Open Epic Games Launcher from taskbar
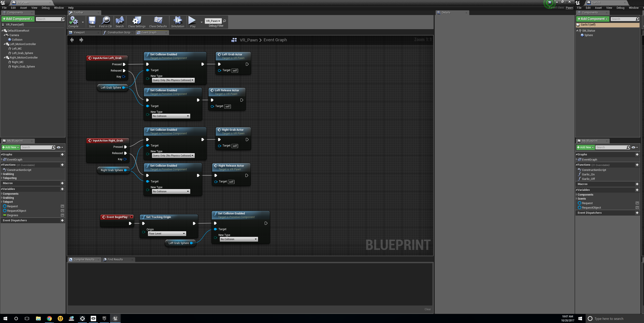This screenshot has width=644, height=323. [x=104, y=318]
